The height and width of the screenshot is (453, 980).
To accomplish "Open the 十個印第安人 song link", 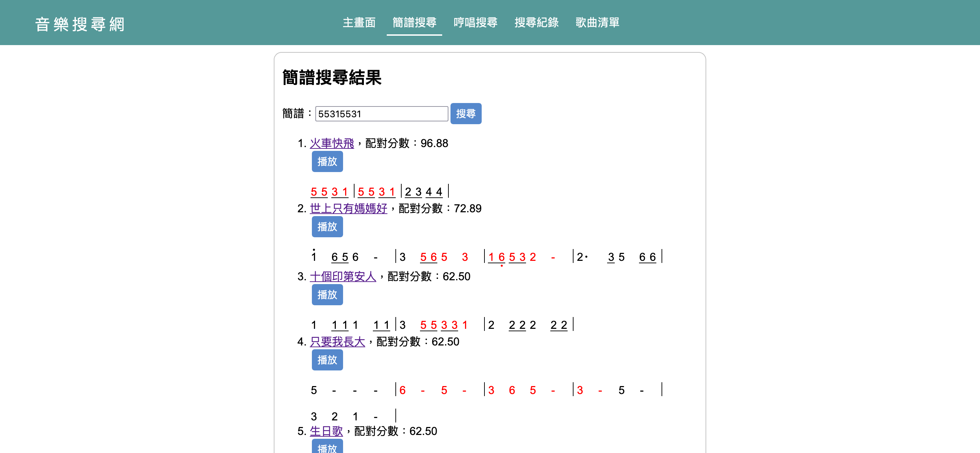I will 342,277.
